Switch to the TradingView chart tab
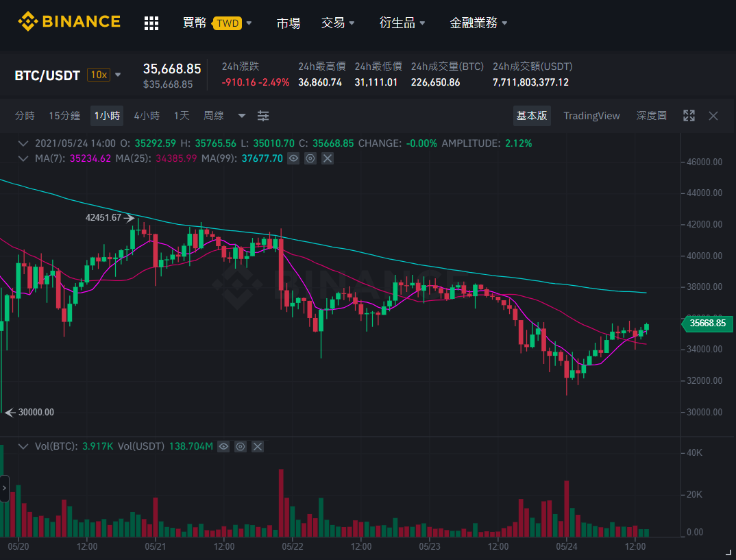The image size is (736, 560). (x=591, y=116)
